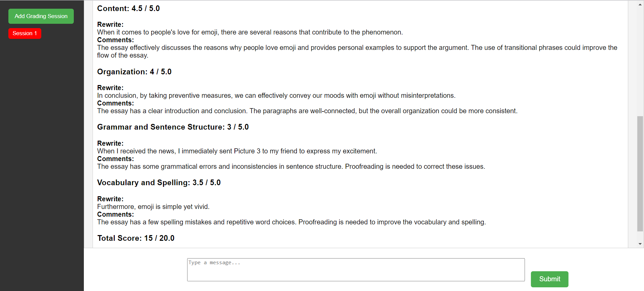
Task: Click the Vocabulary and Spelling score heading
Action: (x=159, y=183)
